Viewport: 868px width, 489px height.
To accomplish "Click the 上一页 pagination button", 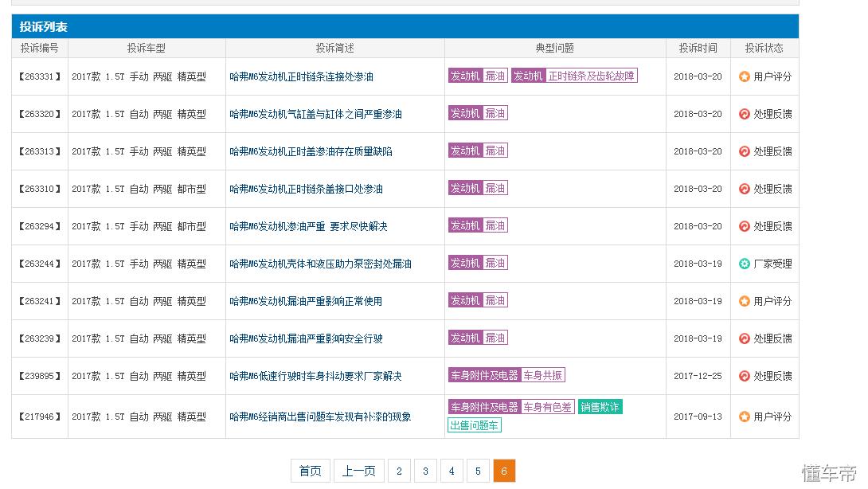I will [359, 471].
